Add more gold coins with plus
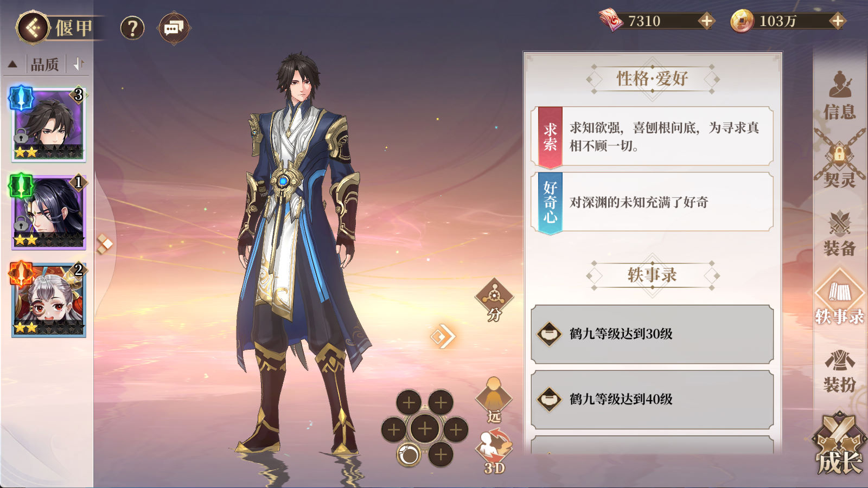 click(x=838, y=21)
